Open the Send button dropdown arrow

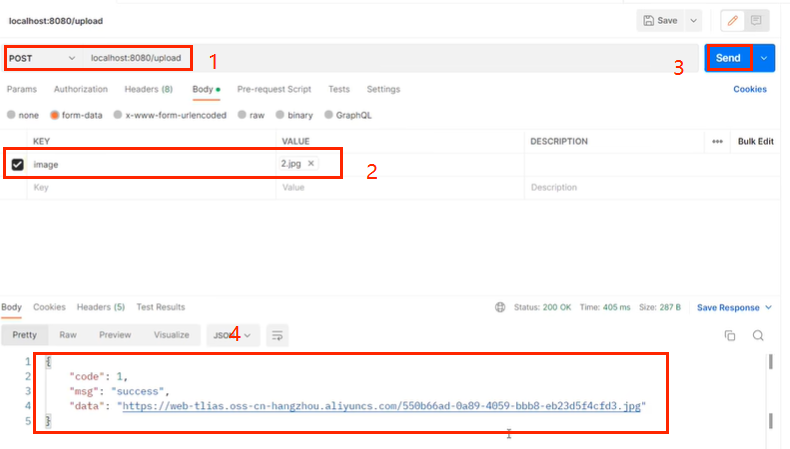tap(764, 58)
